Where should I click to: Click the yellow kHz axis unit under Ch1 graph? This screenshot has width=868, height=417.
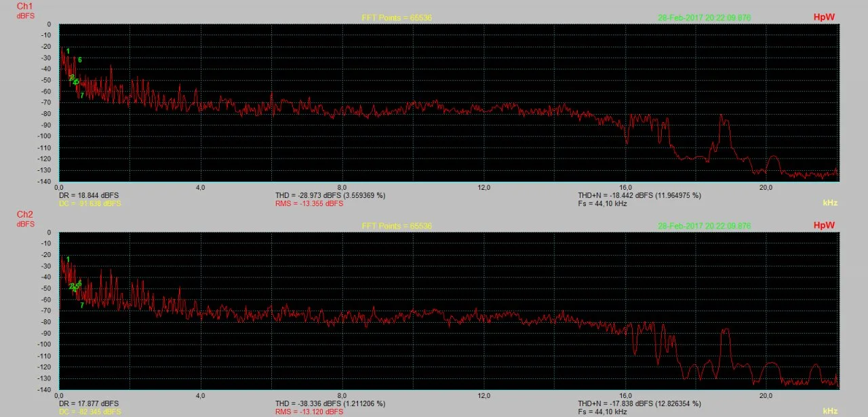(x=831, y=203)
